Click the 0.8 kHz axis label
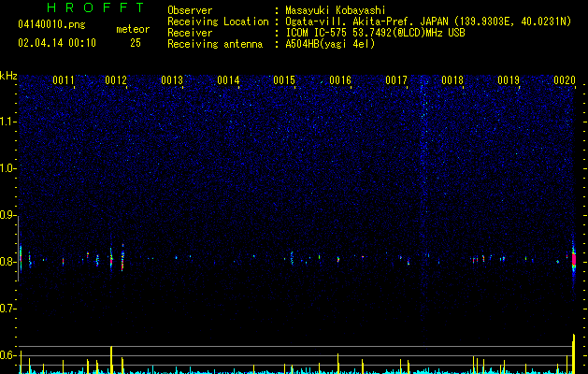Screen dimensions: 588x374 point(8,262)
